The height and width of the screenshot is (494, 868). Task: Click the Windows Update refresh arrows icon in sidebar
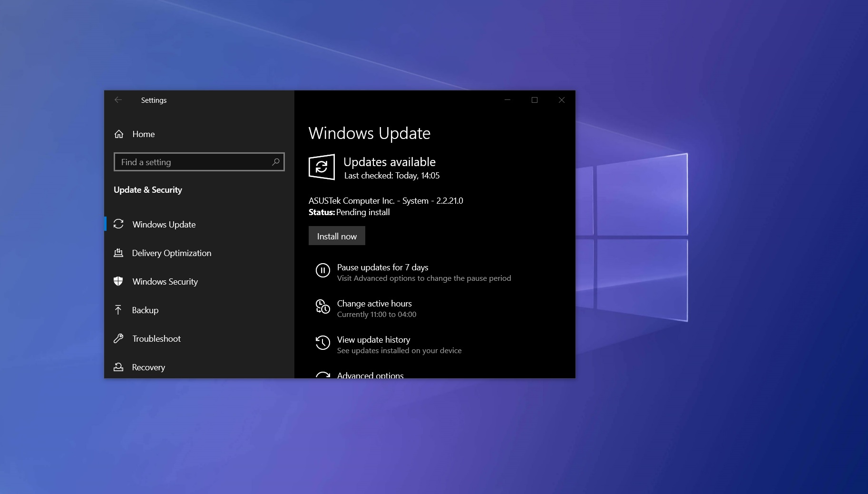pyautogui.click(x=118, y=224)
